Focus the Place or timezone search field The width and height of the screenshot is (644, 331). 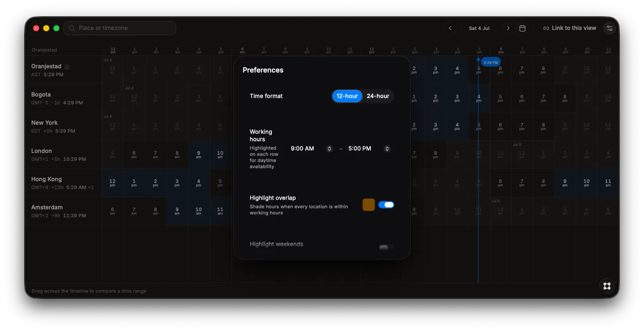[x=120, y=28]
